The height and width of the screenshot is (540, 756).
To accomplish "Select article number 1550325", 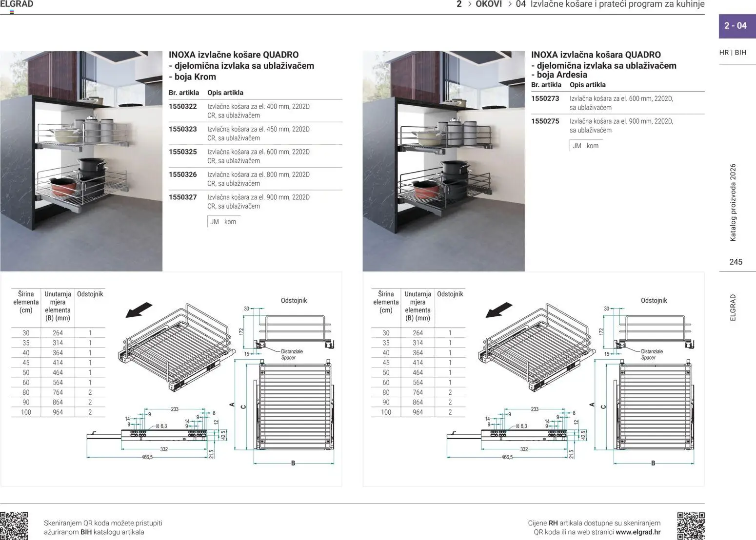I will pyautogui.click(x=183, y=152).
